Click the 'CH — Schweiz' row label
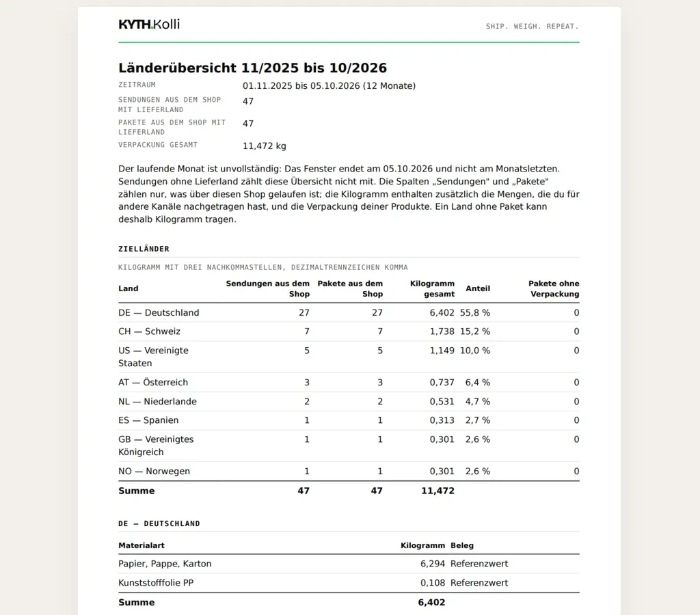 [149, 331]
